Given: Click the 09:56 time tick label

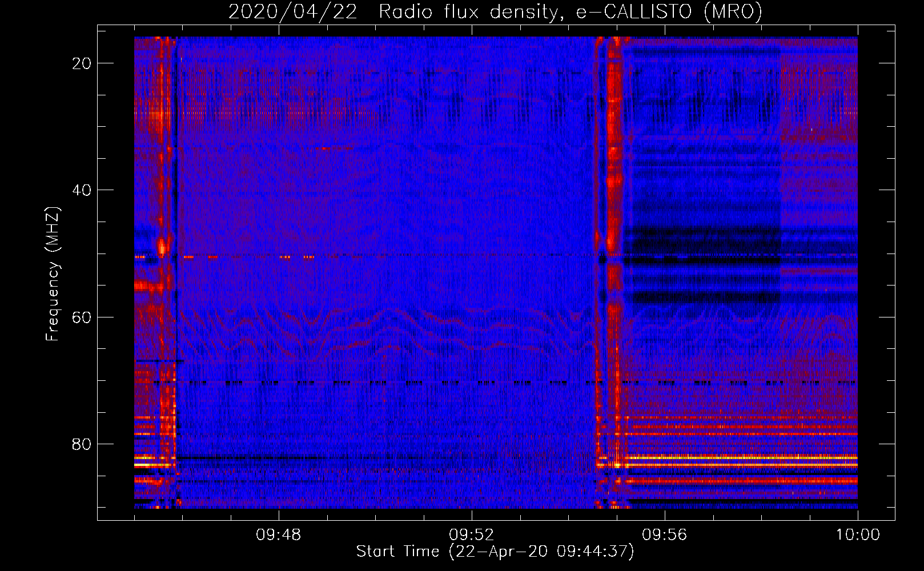Looking at the screenshot, I should [x=664, y=535].
